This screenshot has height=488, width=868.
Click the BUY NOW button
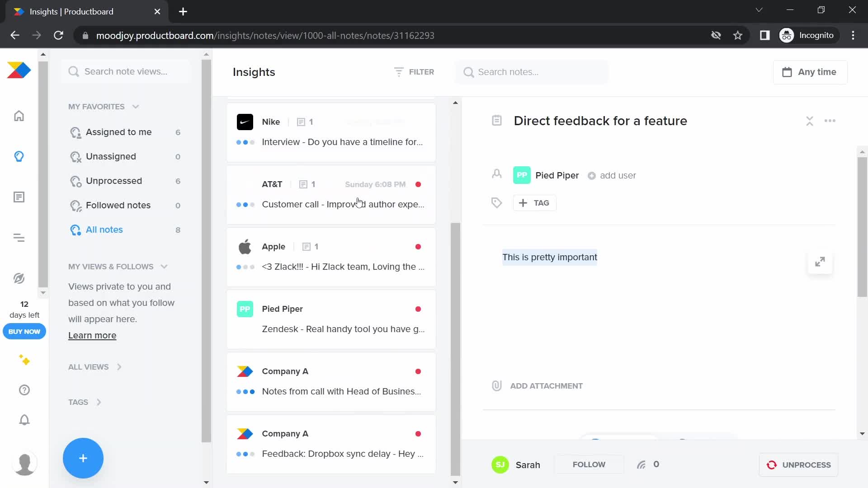[24, 331]
